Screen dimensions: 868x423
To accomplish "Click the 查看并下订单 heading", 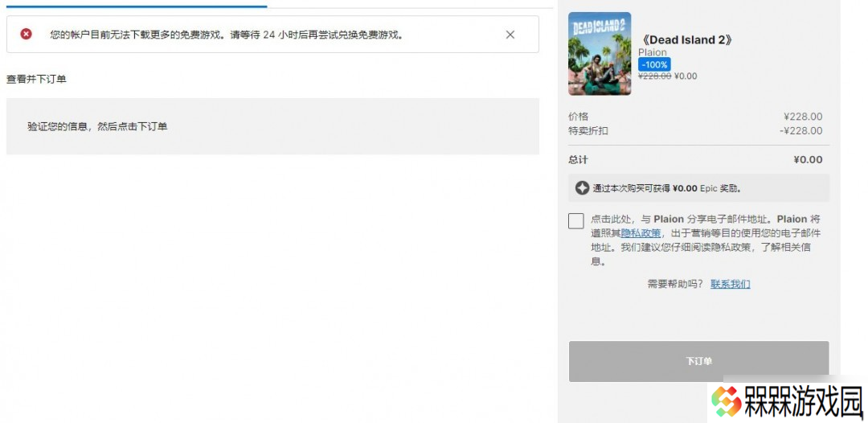I will [36, 79].
